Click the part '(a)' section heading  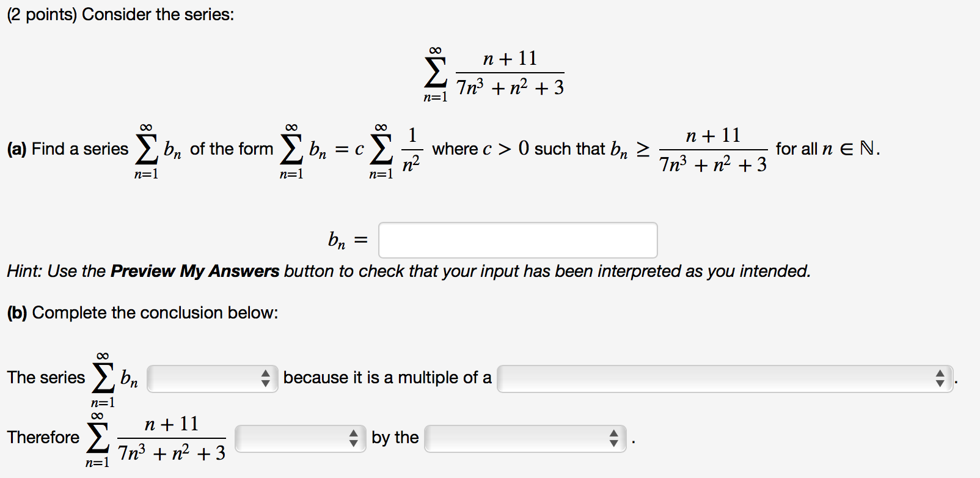(x=17, y=148)
